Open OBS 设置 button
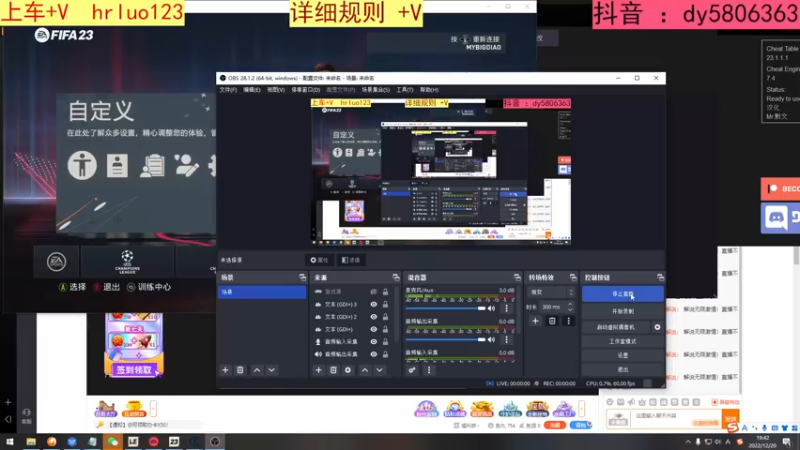 coord(622,355)
